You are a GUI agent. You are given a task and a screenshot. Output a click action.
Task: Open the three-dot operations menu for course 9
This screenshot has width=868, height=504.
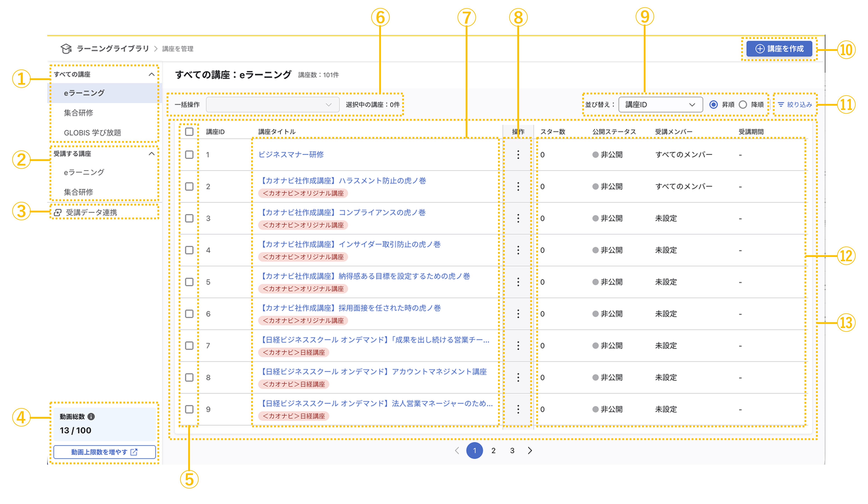click(x=518, y=409)
